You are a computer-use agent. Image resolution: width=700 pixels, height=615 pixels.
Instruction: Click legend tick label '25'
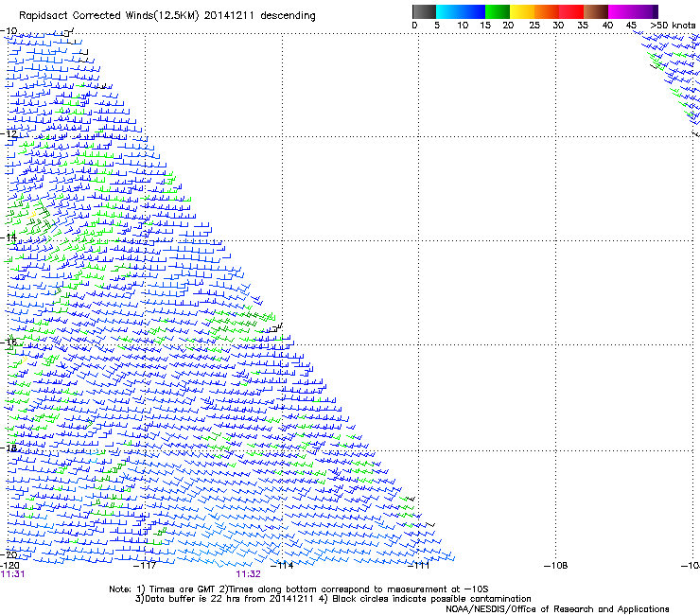534,26
